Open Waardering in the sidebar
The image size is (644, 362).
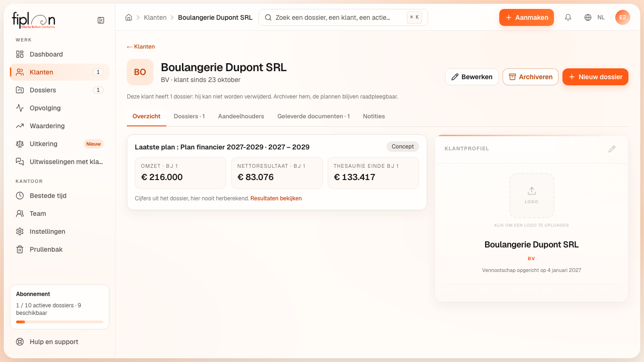(59, 126)
